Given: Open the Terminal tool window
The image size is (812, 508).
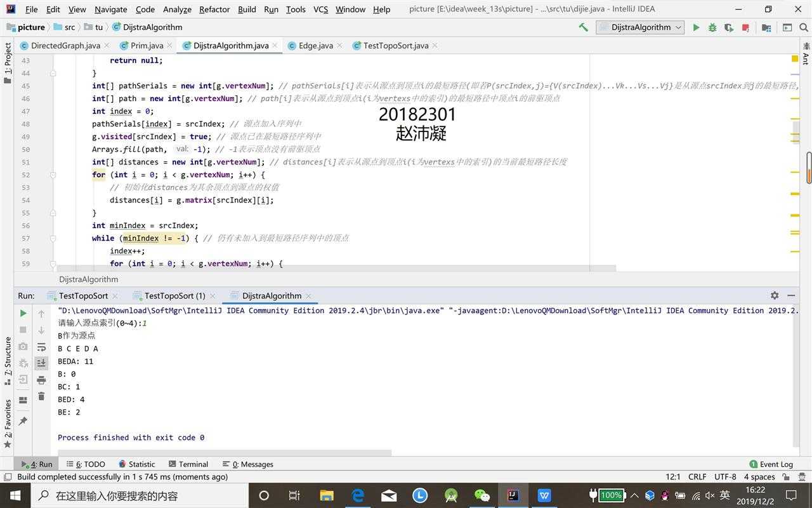Looking at the screenshot, I should tap(188, 464).
